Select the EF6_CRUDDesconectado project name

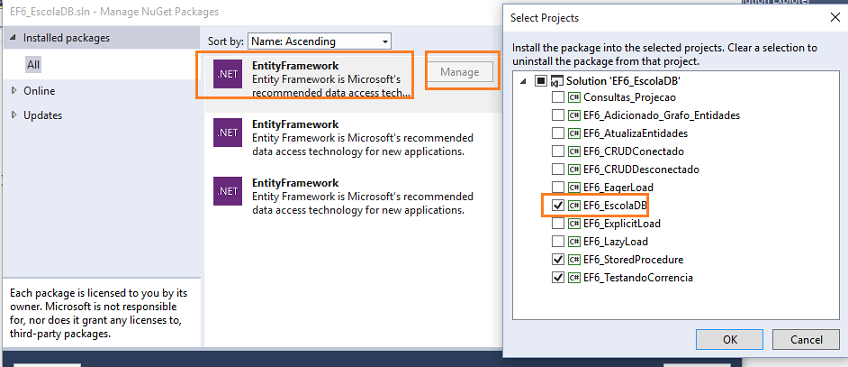click(x=641, y=170)
